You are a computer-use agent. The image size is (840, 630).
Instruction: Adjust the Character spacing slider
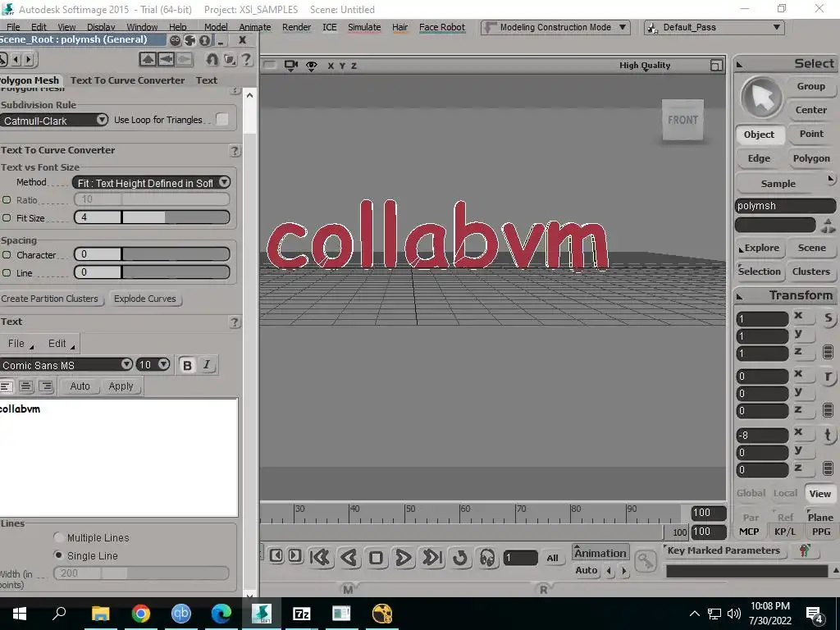[152, 254]
